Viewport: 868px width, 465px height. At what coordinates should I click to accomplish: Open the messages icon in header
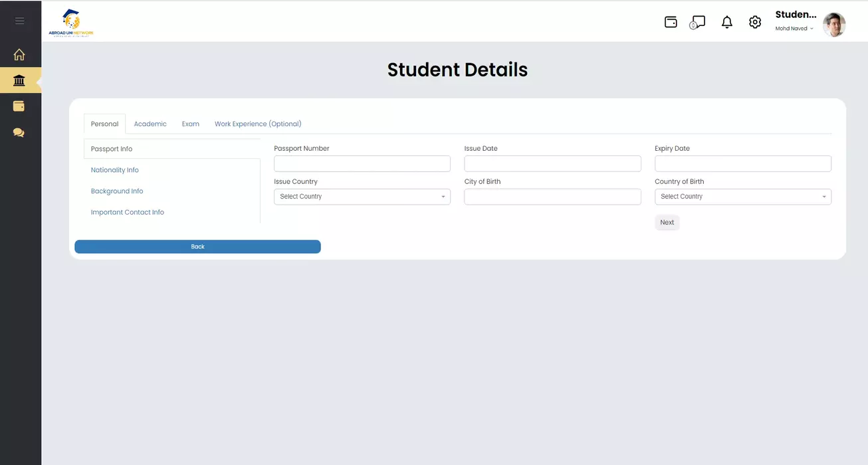pos(697,23)
